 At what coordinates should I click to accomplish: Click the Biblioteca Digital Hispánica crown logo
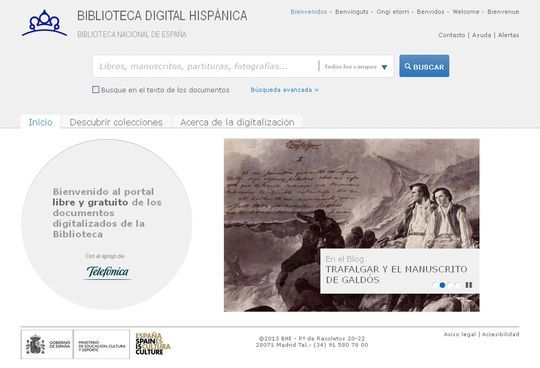tap(44, 23)
